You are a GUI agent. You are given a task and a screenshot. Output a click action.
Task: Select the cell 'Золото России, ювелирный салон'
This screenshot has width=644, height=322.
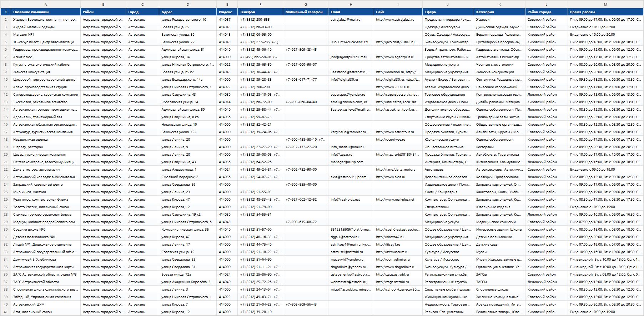(x=46, y=207)
